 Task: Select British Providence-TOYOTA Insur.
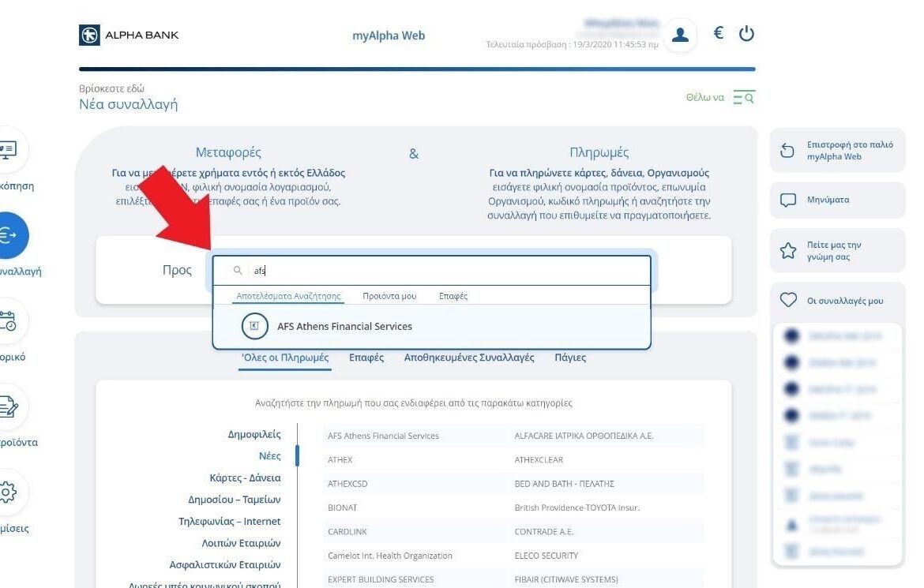click(577, 507)
